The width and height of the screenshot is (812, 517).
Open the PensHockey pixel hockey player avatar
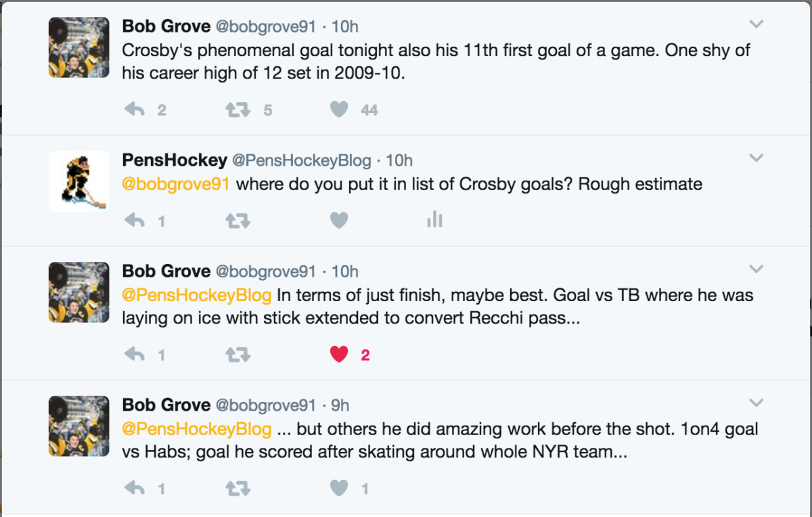pos(79,181)
